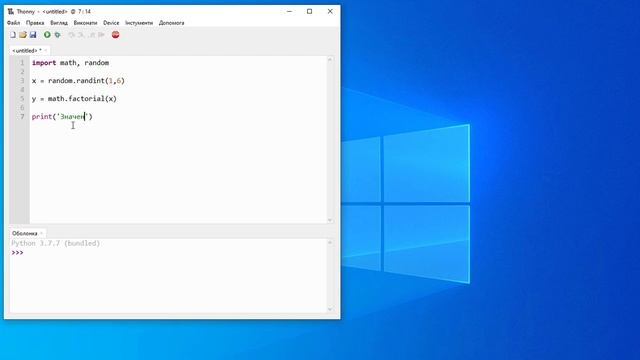Close the Thonny window
Screen dimensions: 640x360
tap(330, 11)
